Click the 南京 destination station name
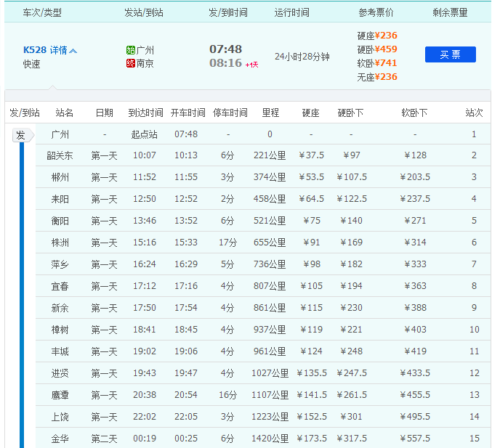This screenshot has height=448, width=492. (x=145, y=63)
